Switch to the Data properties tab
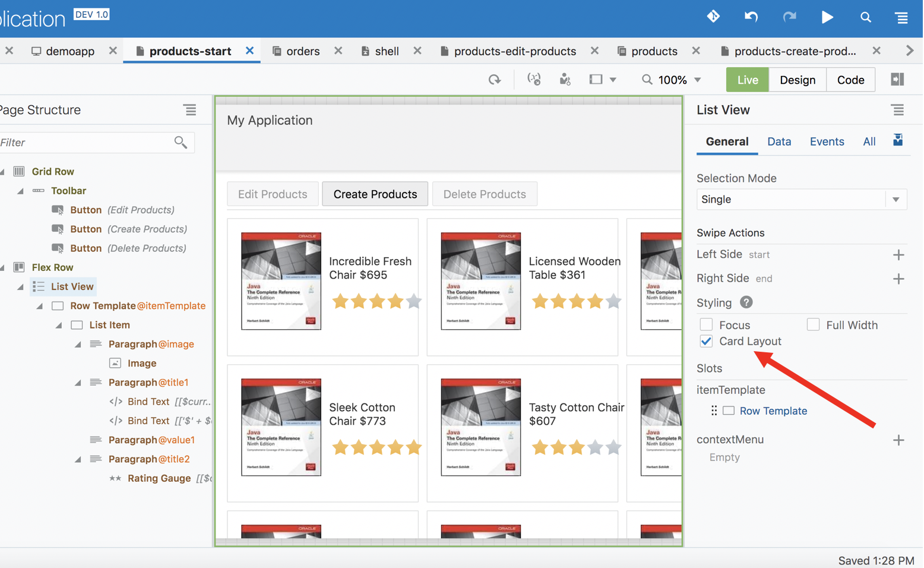The width and height of the screenshot is (924, 568). tap(779, 141)
